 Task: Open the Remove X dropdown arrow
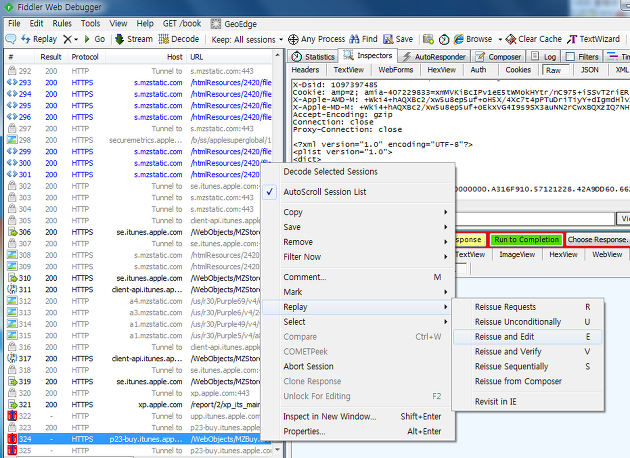(76, 39)
